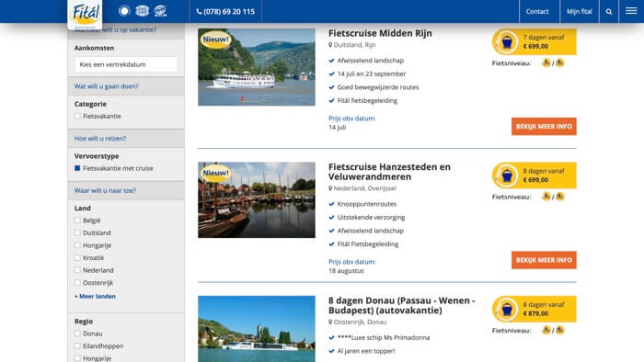Click '****Luxe schip Ms Primadonna' text
This screenshot has height=362, width=644.
[x=384, y=337]
